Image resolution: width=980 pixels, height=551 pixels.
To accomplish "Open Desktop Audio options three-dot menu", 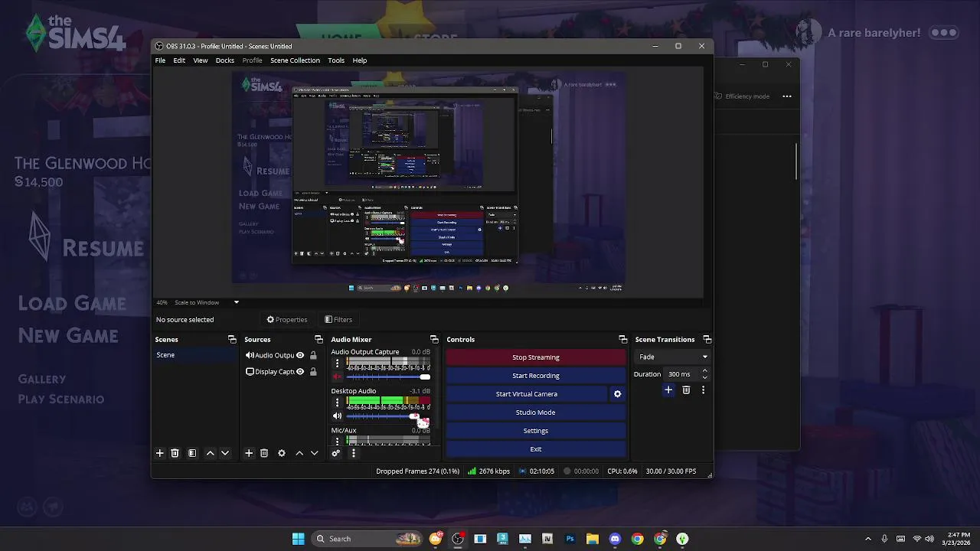I will (x=337, y=402).
